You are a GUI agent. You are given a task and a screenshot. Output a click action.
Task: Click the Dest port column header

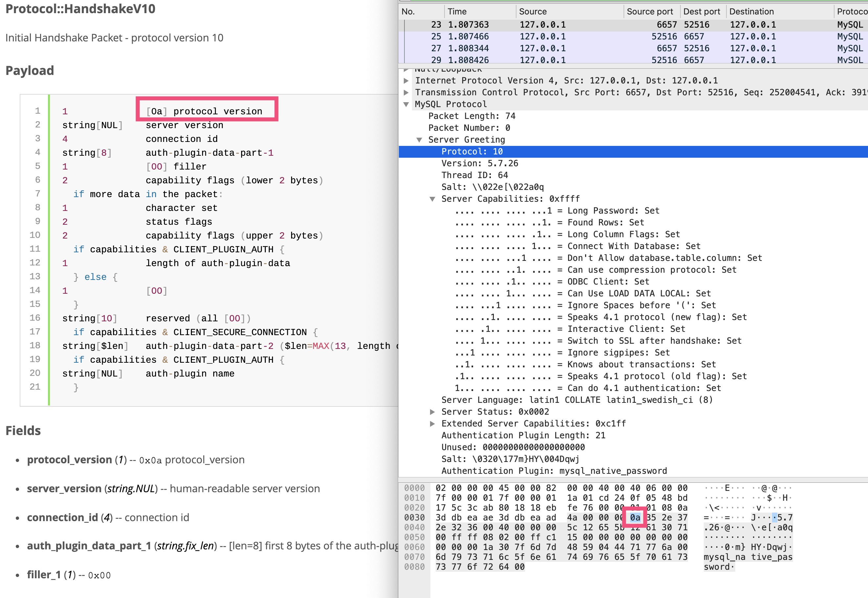tap(701, 11)
